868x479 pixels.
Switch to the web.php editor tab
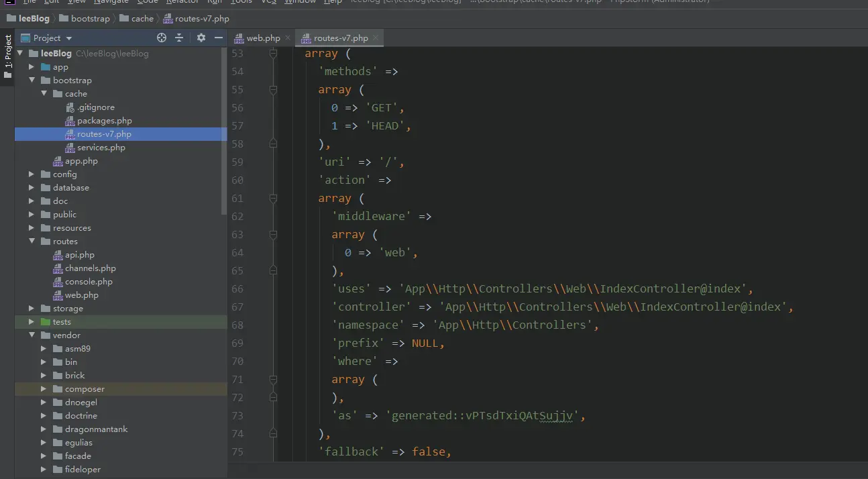click(263, 38)
